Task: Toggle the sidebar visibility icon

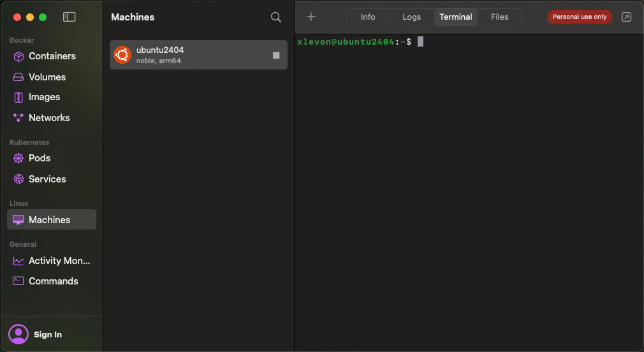Action: pos(69,17)
